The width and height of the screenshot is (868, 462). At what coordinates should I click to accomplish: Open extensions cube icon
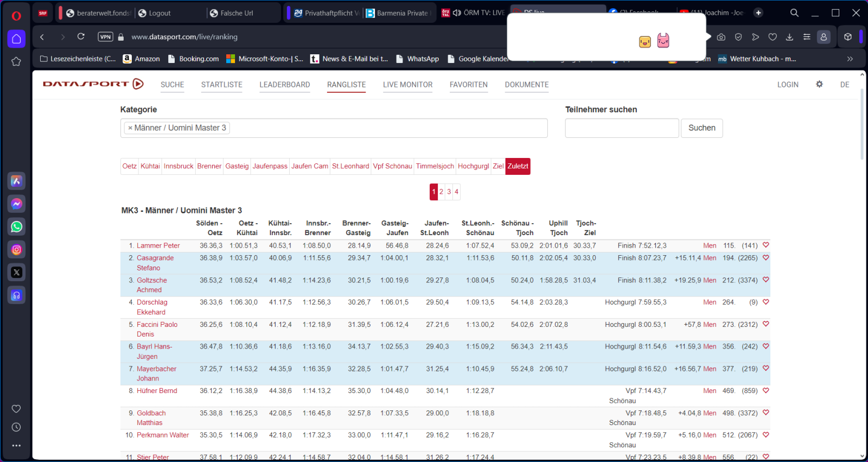(x=848, y=37)
